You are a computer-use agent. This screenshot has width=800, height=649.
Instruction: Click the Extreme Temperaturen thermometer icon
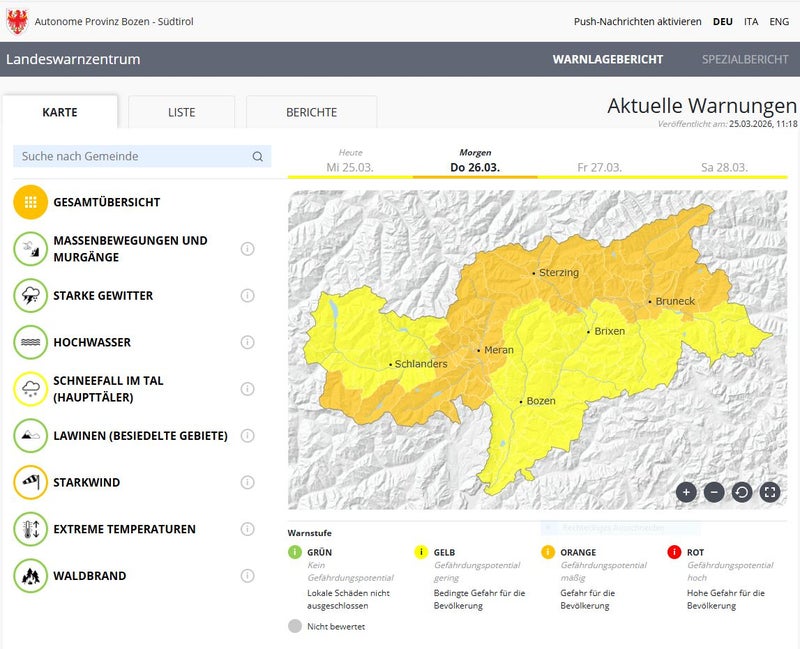tap(31, 529)
